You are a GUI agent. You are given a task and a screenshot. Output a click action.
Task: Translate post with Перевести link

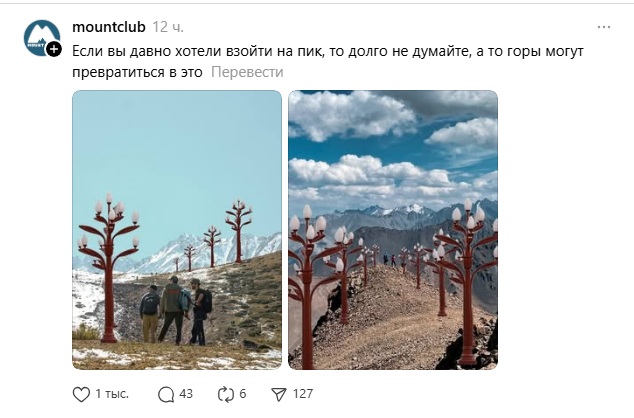(247, 72)
